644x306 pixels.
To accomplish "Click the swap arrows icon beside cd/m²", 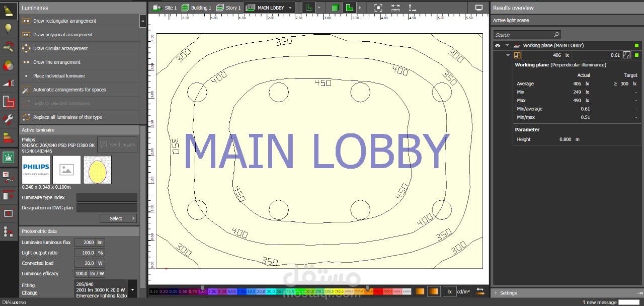I will point(480,291).
